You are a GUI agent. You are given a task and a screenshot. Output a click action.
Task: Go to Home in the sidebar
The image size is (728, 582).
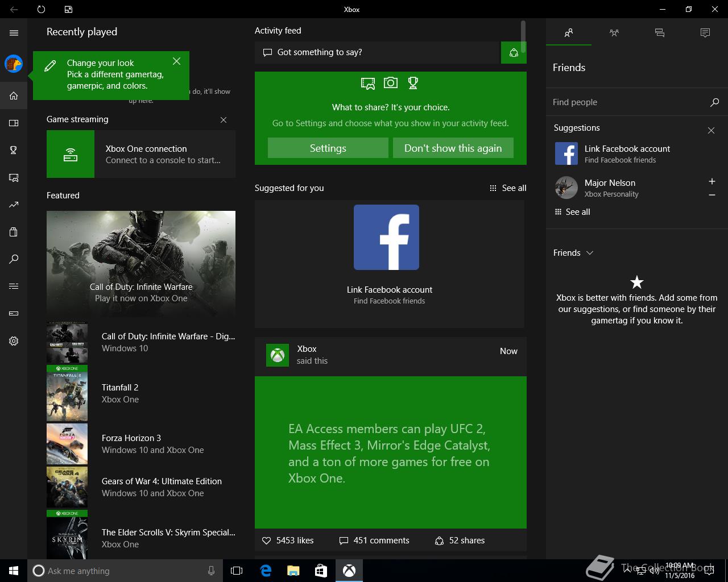14,95
